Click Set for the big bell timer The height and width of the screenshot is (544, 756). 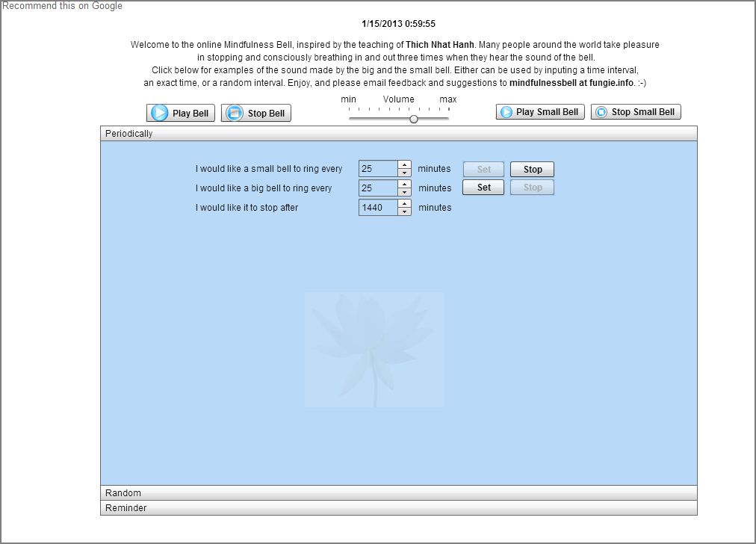tap(483, 188)
